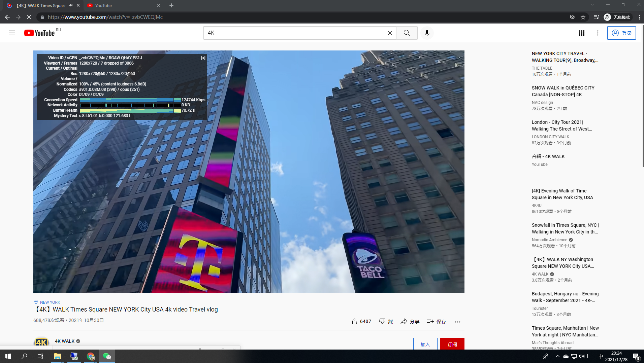644x363 pixels.
Task: Start voice search with the microphone
Action: coord(427,33)
